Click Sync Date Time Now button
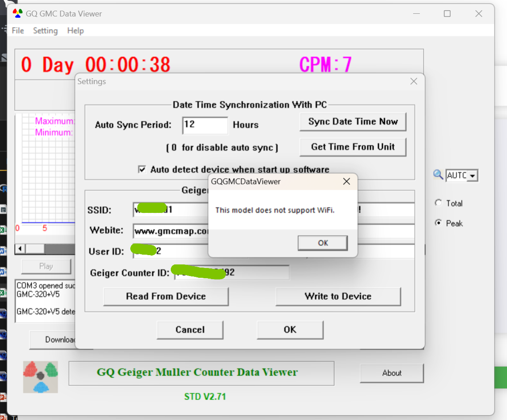Viewport: 507px width, 420px height. coord(353,122)
